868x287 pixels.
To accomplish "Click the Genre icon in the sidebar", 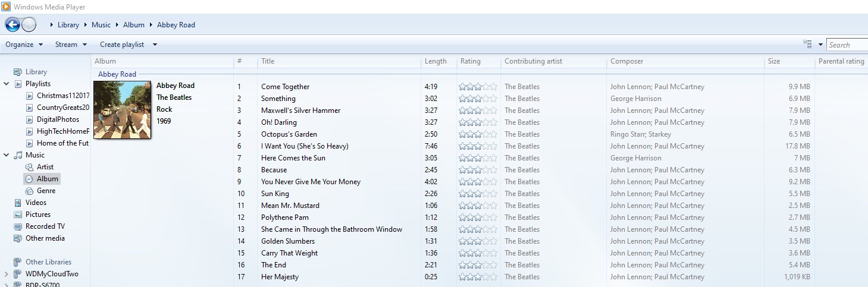I will tap(30, 191).
